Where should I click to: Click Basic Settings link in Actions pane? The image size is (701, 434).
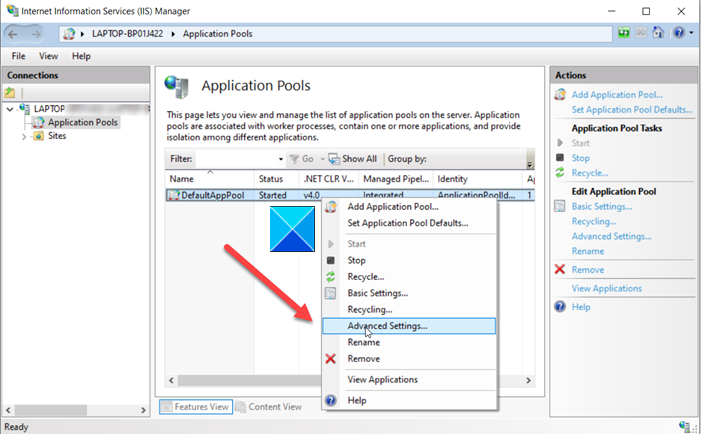click(x=602, y=207)
